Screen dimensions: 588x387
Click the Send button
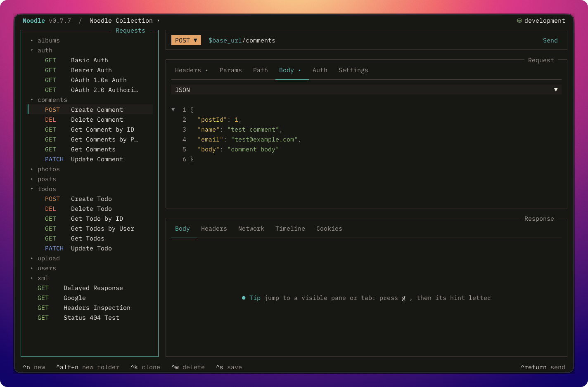point(550,40)
